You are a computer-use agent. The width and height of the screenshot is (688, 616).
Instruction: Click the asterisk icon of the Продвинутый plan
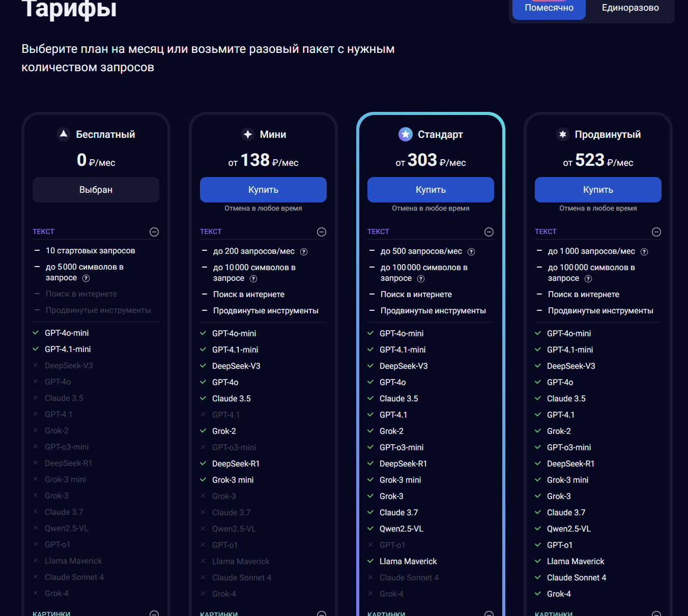tap(563, 134)
